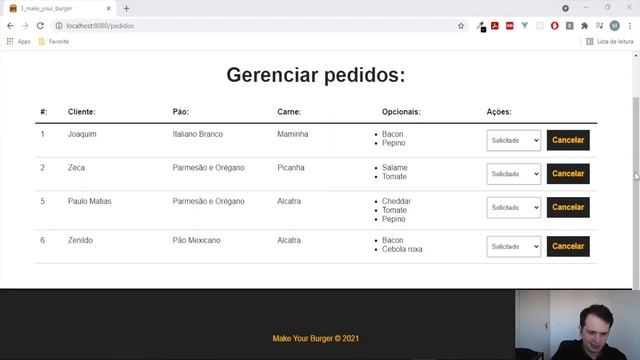
Task: Click the Opcionais column header
Action: point(401,112)
